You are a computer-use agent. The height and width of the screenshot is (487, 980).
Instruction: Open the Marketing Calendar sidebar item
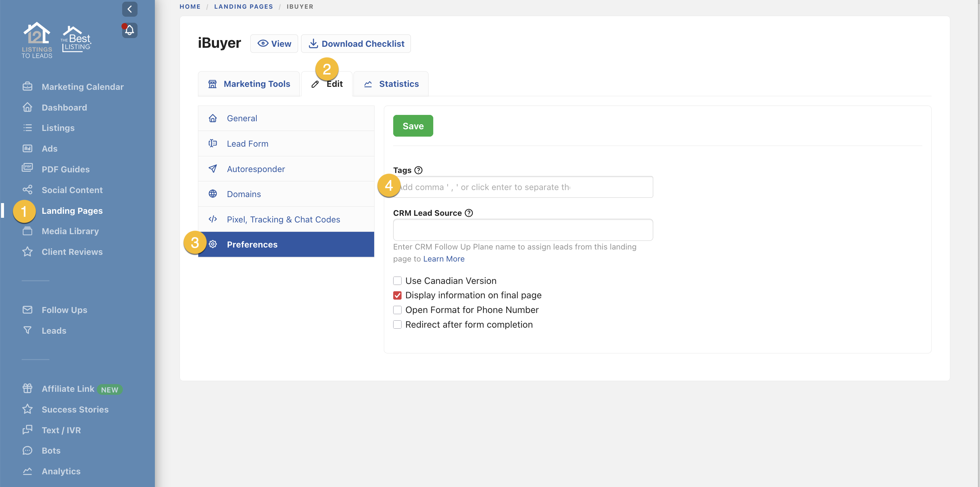82,87
